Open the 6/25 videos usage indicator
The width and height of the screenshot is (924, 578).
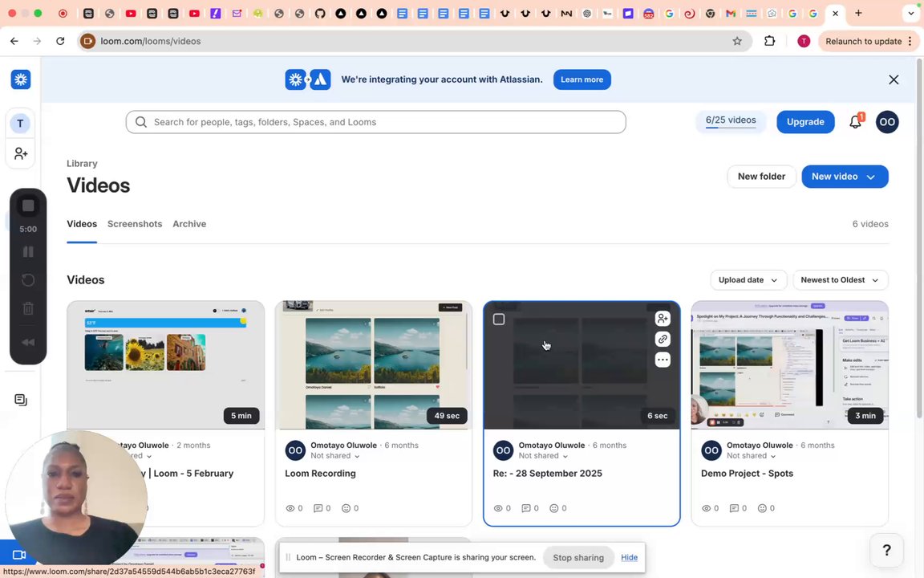point(731,121)
